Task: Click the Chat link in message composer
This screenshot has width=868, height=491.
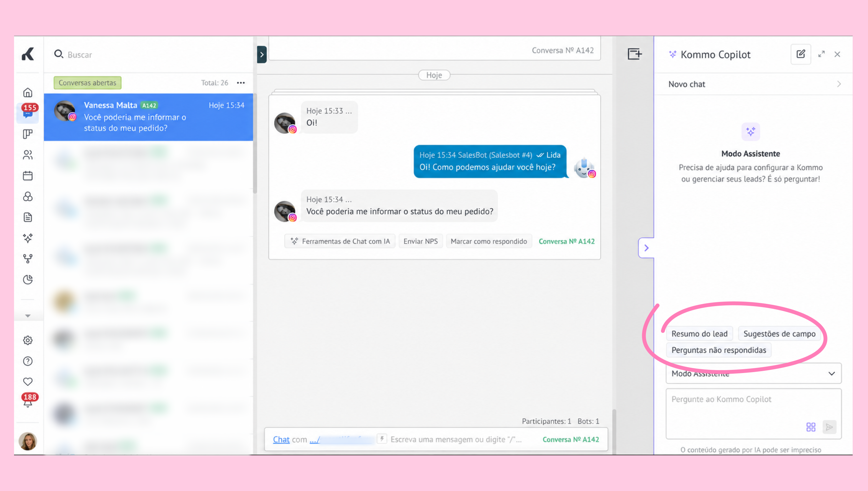Action: pyautogui.click(x=281, y=439)
